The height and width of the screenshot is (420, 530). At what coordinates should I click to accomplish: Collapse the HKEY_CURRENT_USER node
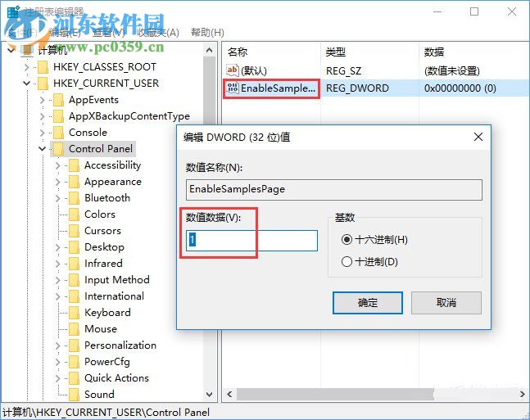click(x=27, y=84)
